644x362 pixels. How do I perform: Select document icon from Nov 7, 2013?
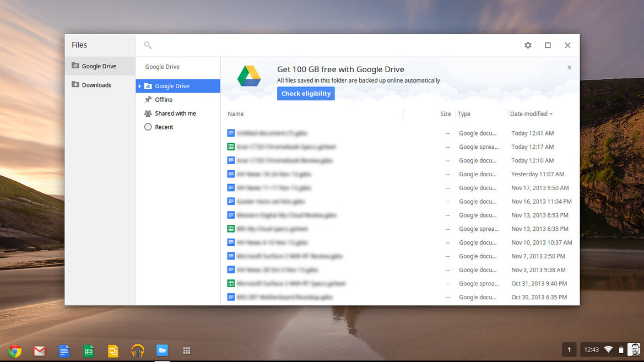tap(231, 256)
